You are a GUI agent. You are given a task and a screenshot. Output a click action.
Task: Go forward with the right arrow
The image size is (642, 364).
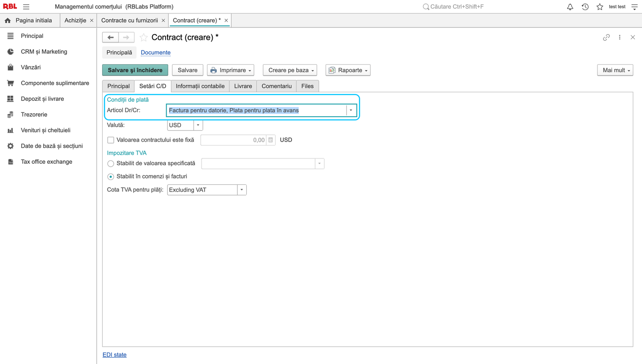pyautogui.click(x=126, y=37)
